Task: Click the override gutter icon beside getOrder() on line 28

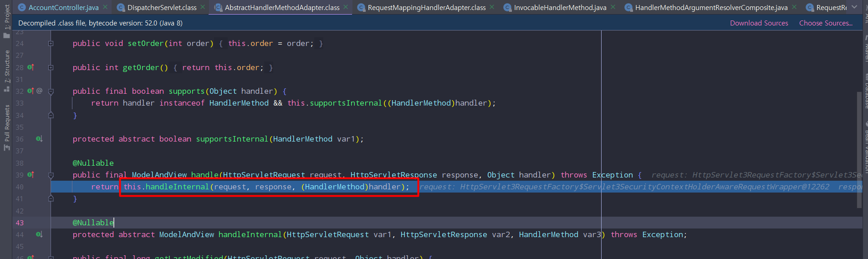Action: (x=31, y=67)
